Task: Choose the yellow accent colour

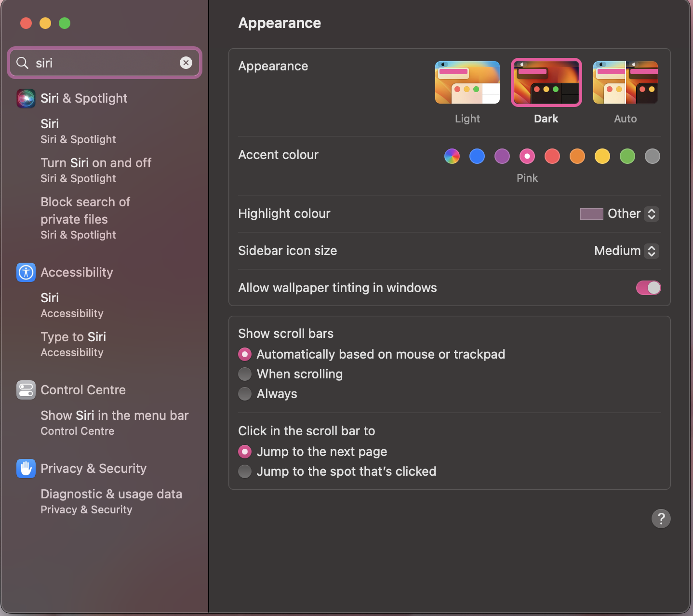Action: [602, 156]
